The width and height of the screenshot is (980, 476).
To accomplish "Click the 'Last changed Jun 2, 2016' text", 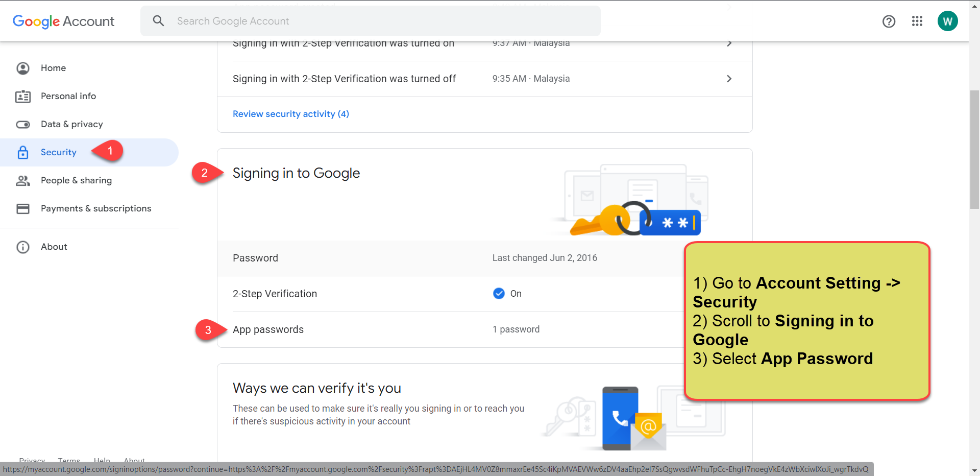I will [545, 258].
